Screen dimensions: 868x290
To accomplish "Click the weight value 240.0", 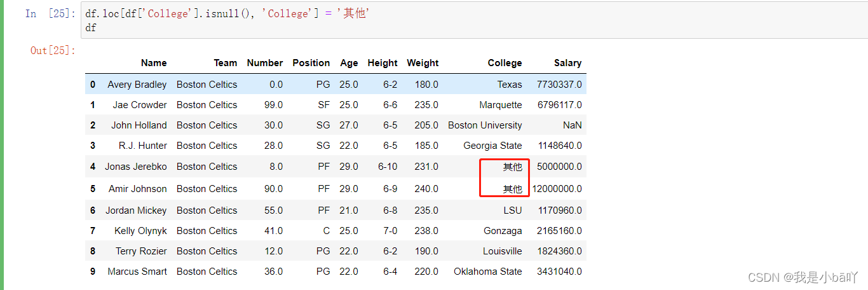I will pyautogui.click(x=426, y=189).
